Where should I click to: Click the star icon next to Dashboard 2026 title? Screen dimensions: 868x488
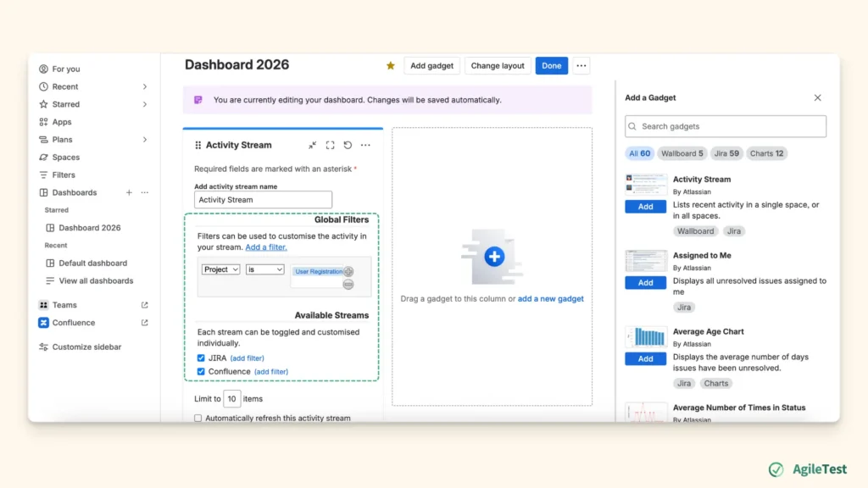pyautogui.click(x=390, y=66)
